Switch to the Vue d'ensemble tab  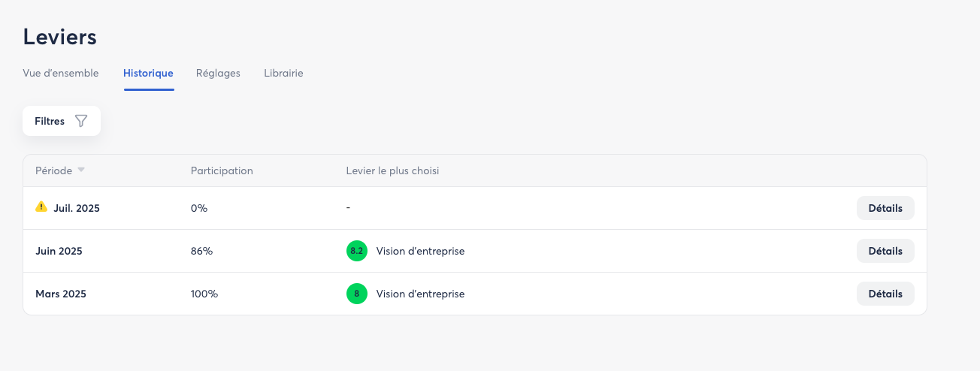61,73
